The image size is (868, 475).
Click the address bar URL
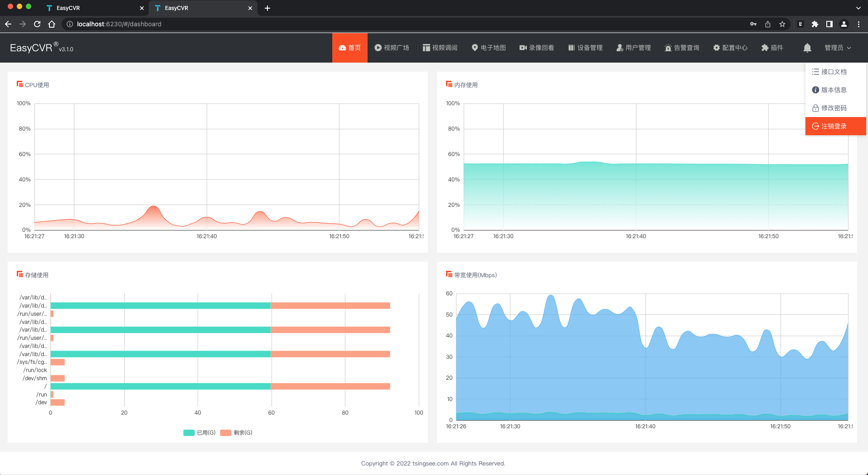click(x=119, y=24)
